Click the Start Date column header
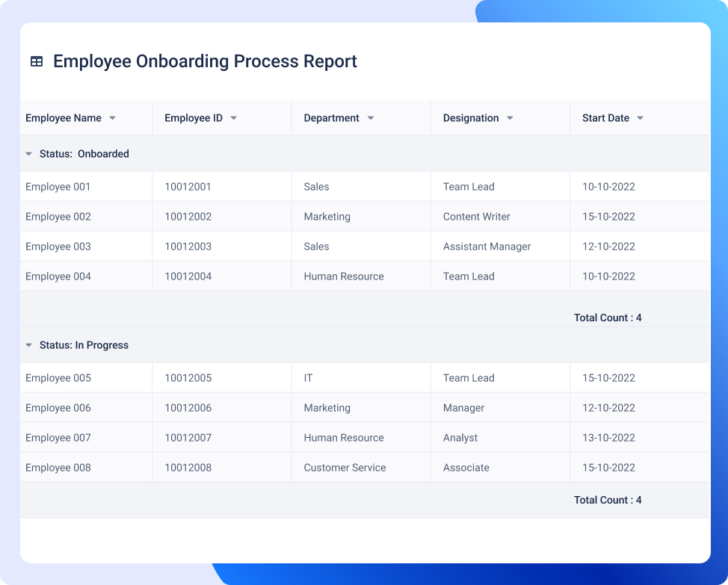Image resolution: width=728 pixels, height=585 pixels. 606,118
